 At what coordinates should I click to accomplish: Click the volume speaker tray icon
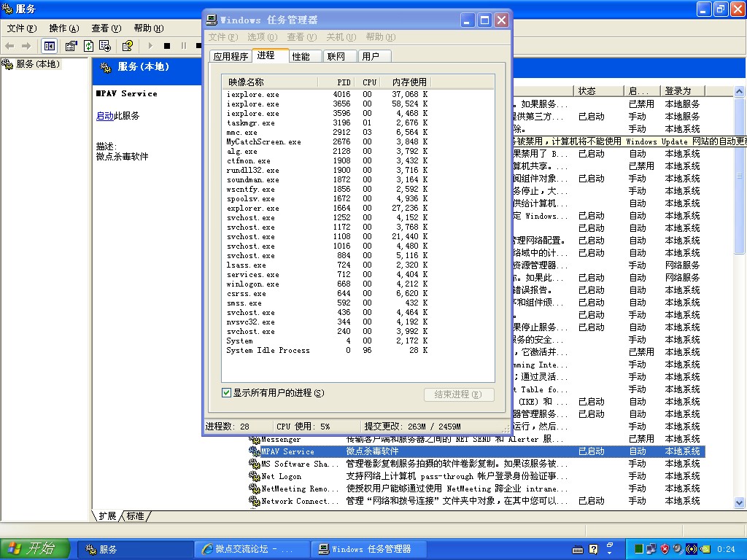pyautogui.click(x=678, y=550)
